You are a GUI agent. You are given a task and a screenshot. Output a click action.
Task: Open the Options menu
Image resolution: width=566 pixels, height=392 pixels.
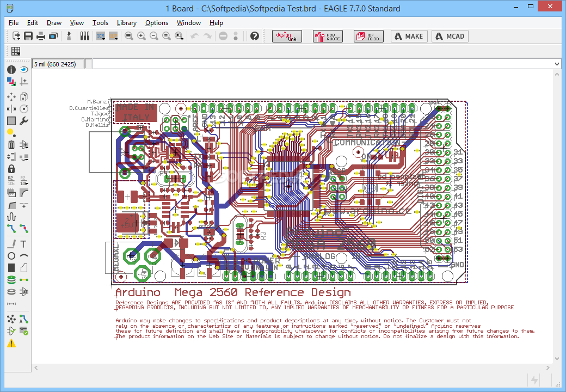(x=157, y=23)
